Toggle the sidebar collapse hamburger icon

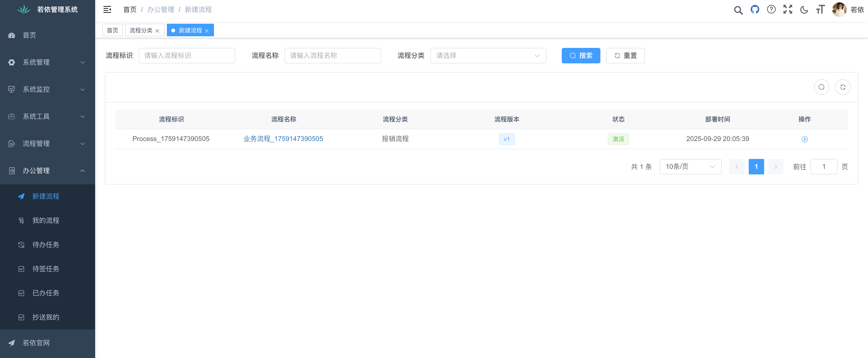click(107, 9)
